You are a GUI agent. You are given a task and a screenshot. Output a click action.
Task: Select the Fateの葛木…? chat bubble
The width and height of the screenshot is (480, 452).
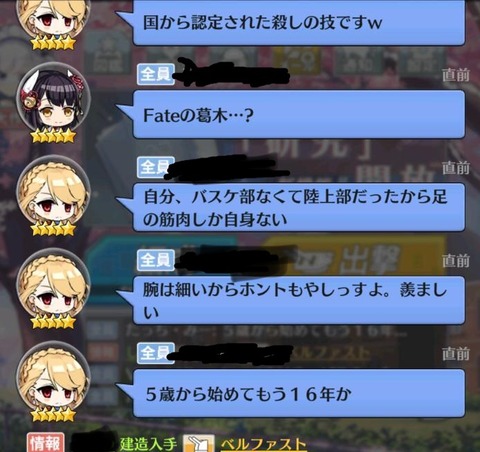click(x=299, y=114)
